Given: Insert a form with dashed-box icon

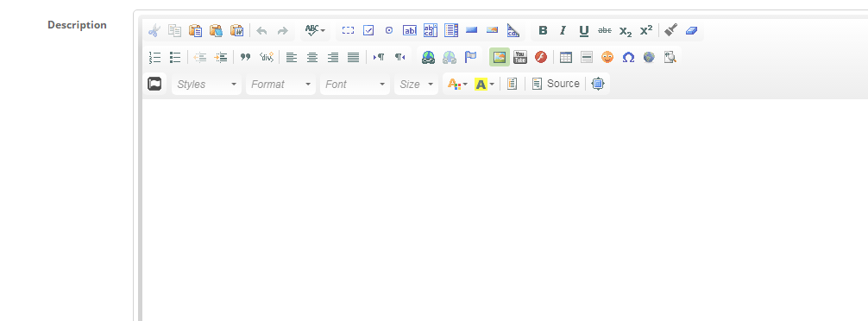Looking at the screenshot, I should 348,30.
